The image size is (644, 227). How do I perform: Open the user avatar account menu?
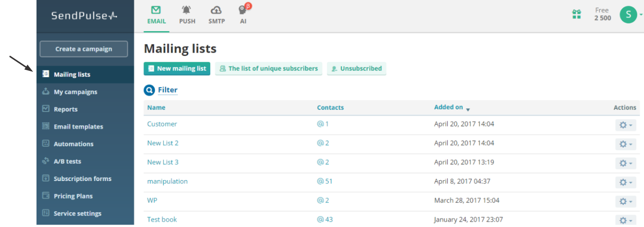(x=628, y=14)
